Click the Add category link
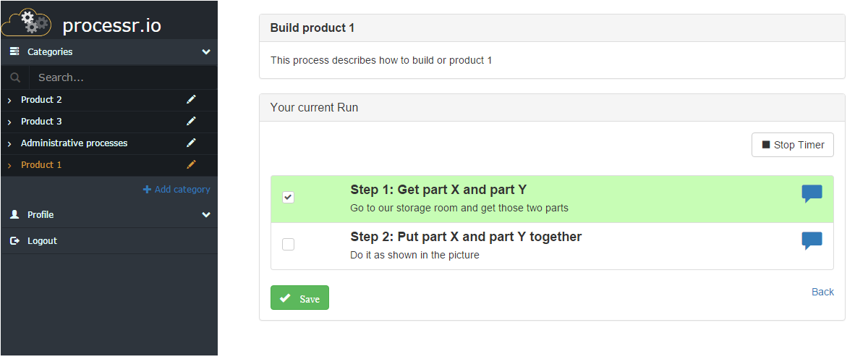This screenshot has width=868, height=362. point(176,189)
